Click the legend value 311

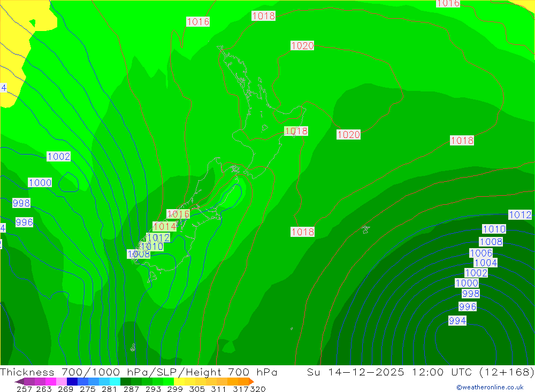coord(218,389)
